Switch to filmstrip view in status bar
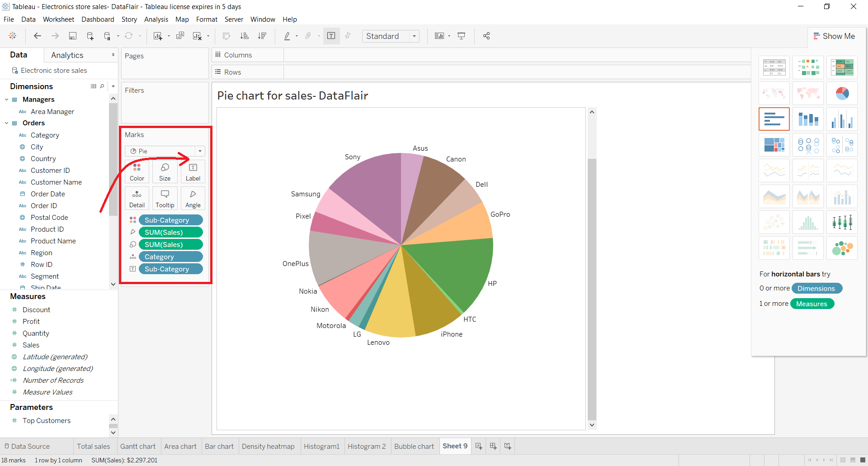Screen dimensions: 868x466 pos(853,460)
